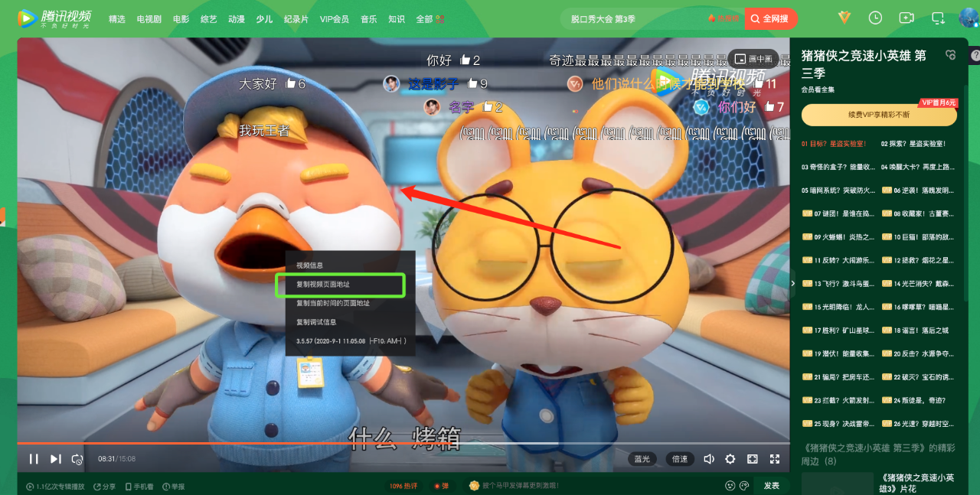Screen dimensions: 980x495
Task: Collapse the episode side panel arrow
Action: pos(793,283)
